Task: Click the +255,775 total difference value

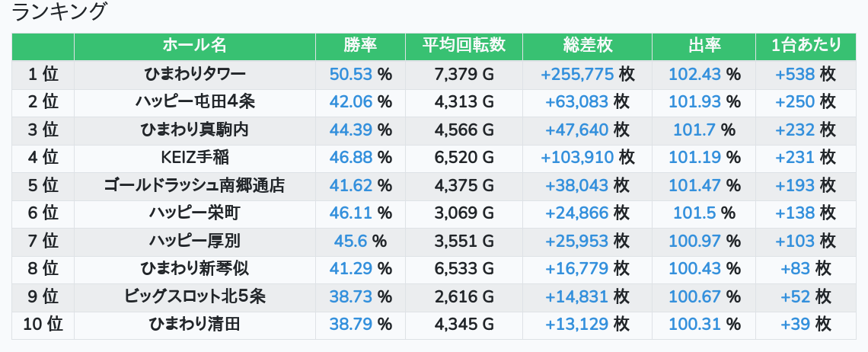Action: (577, 74)
